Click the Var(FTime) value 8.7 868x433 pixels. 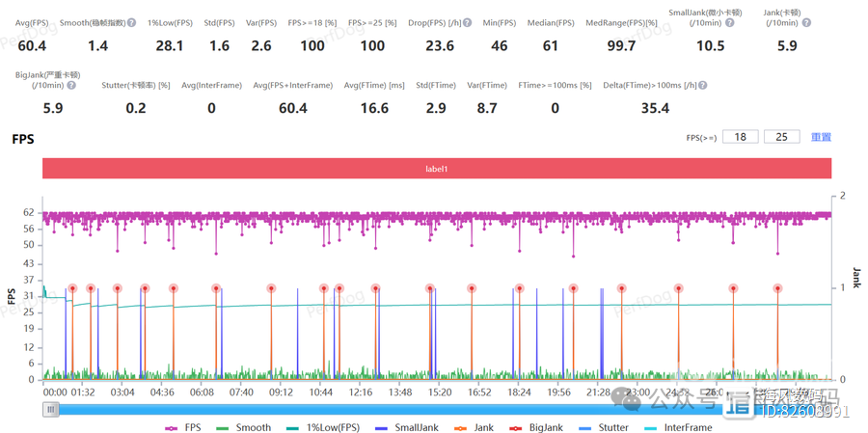[487, 109]
